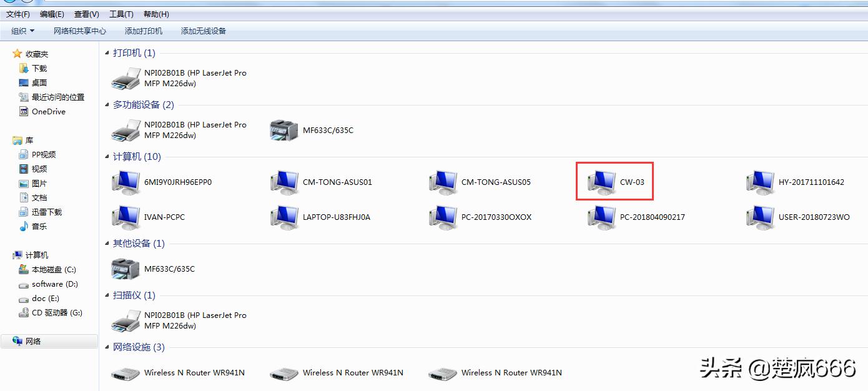
Task: Open the 查看(V) menu
Action: (x=86, y=14)
